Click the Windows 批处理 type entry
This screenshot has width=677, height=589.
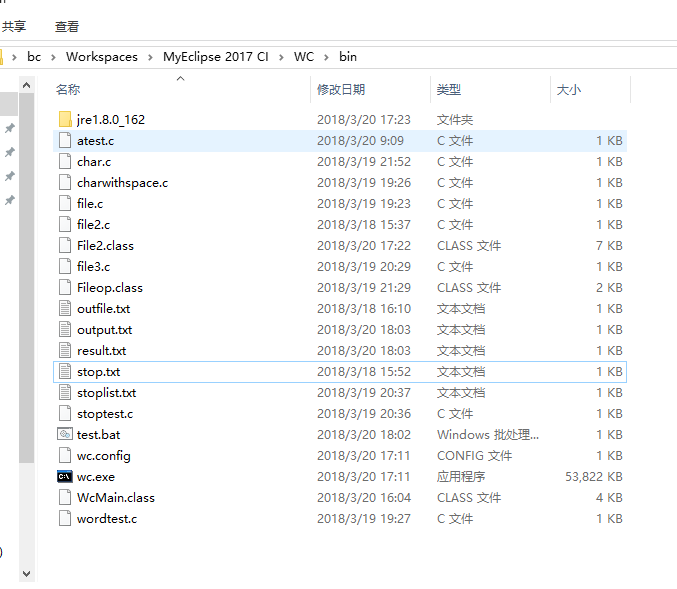(x=488, y=434)
